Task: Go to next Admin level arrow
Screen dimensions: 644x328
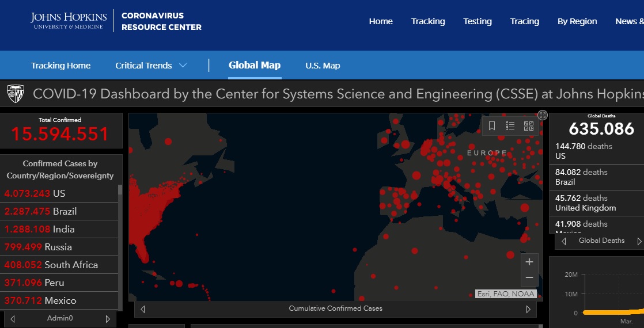Action: 108,319
